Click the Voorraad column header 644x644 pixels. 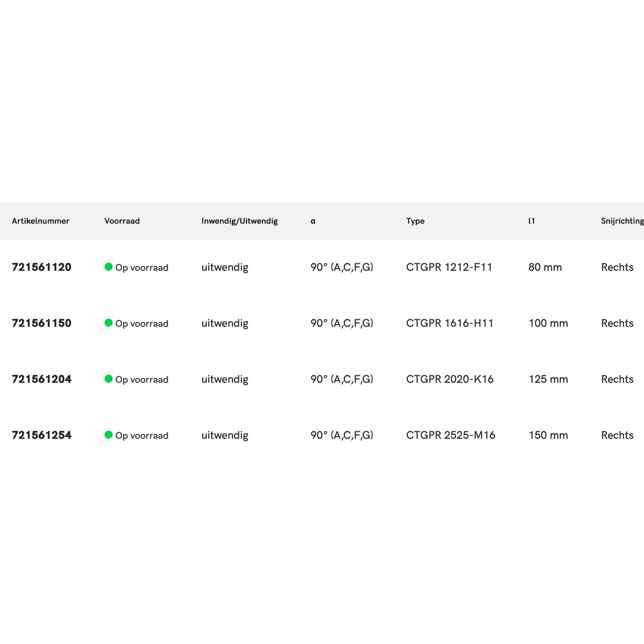coord(122,221)
